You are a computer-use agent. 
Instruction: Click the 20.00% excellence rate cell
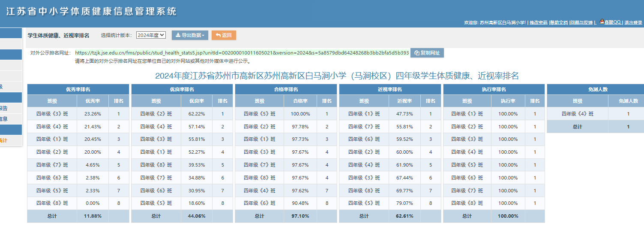click(93, 152)
